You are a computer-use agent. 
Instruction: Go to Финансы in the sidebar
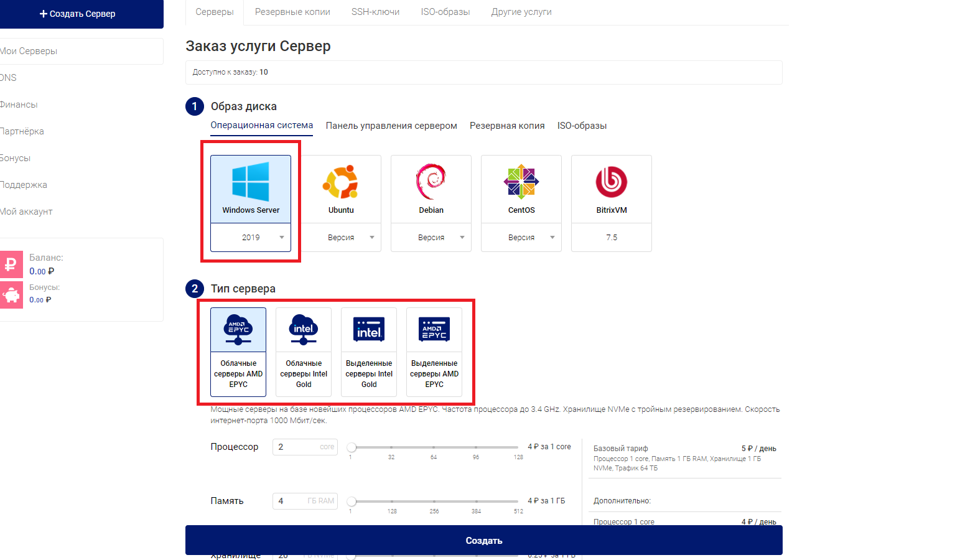19,105
